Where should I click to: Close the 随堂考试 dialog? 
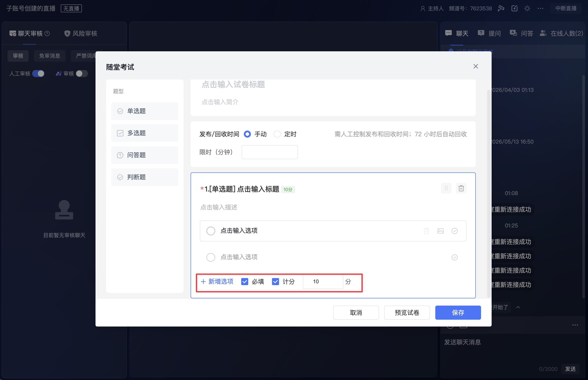(476, 66)
